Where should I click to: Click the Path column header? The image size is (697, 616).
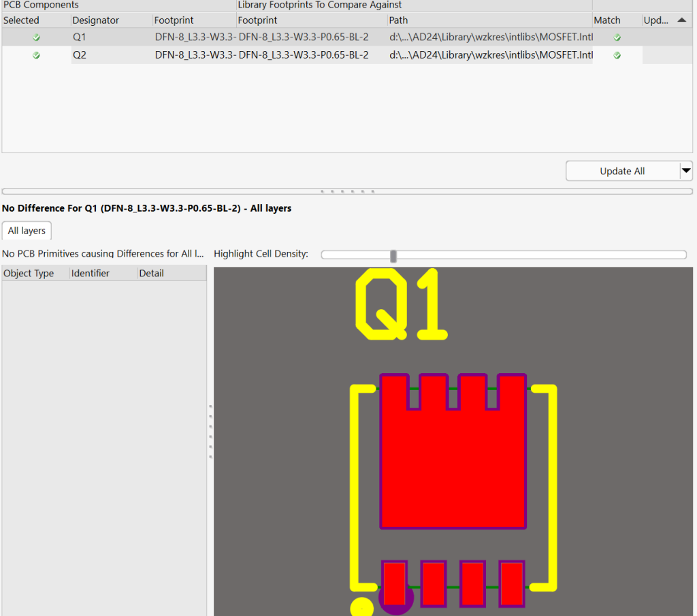click(x=399, y=20)
